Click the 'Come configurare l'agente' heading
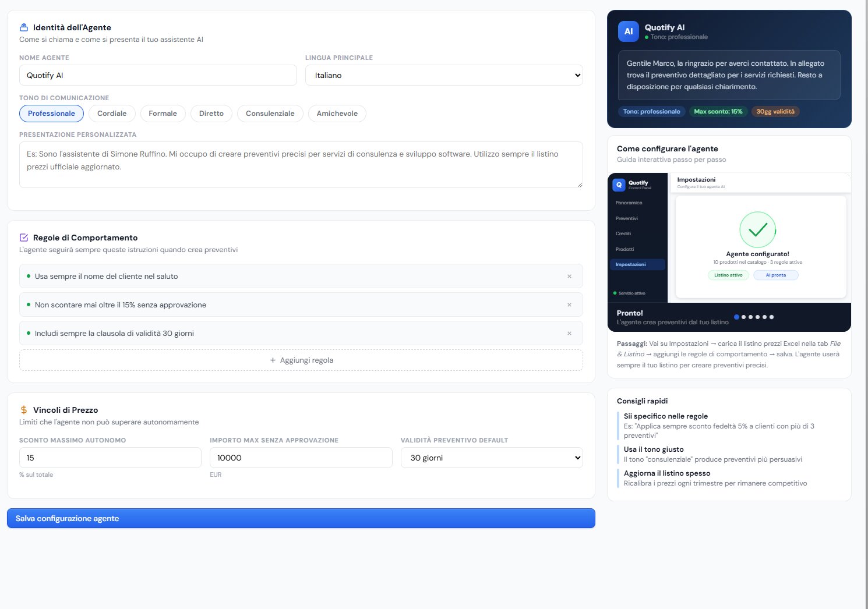This screenshot has height=609, width=868. [x=668, y=148]
